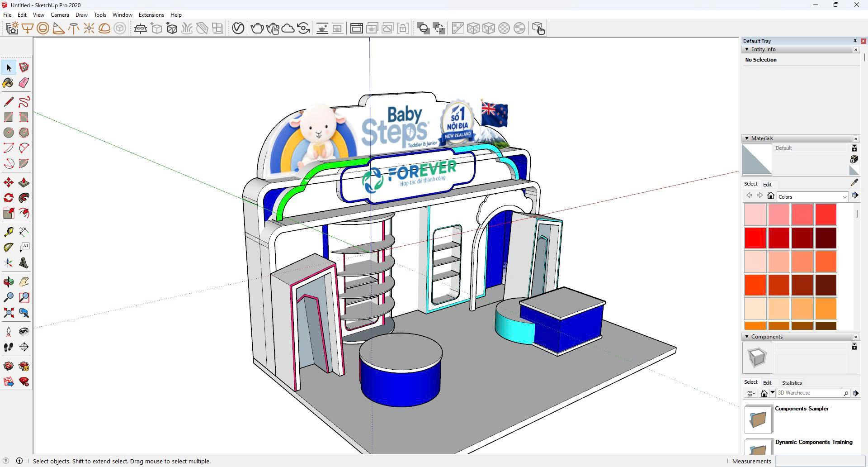
Task: Click the 3D Warehouse search button
Action: 845,394
